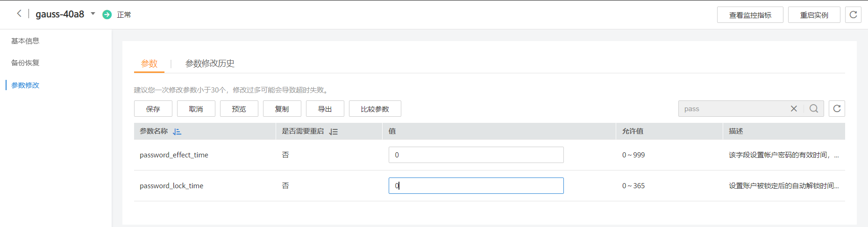Refresh the instance page with top-right icon
868x227 pixels.
point(853,15)
